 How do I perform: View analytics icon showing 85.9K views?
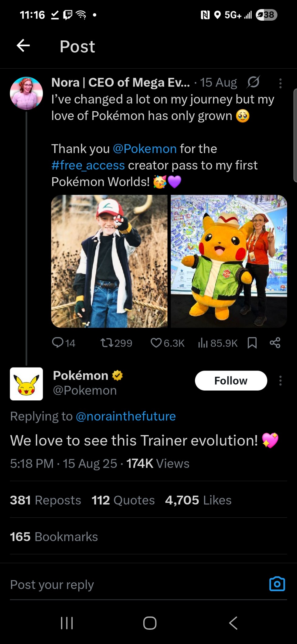click(x=203, y=343)
